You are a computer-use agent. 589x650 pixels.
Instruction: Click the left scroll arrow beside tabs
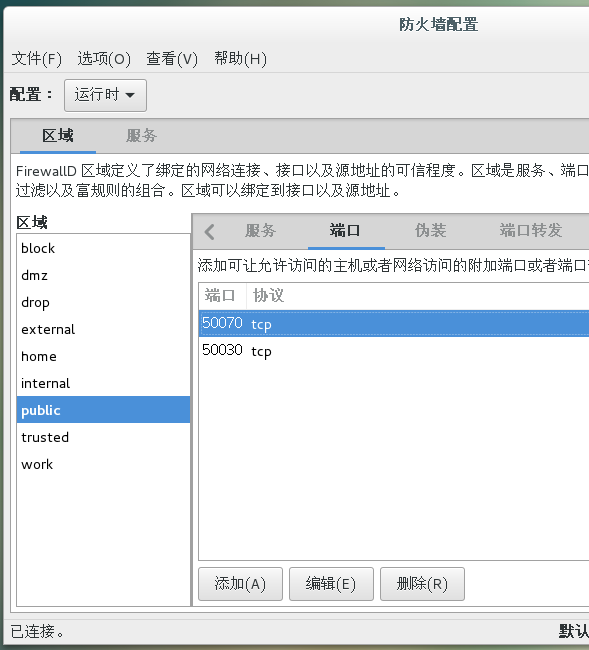pyautogui.click(x=210, y=231)
